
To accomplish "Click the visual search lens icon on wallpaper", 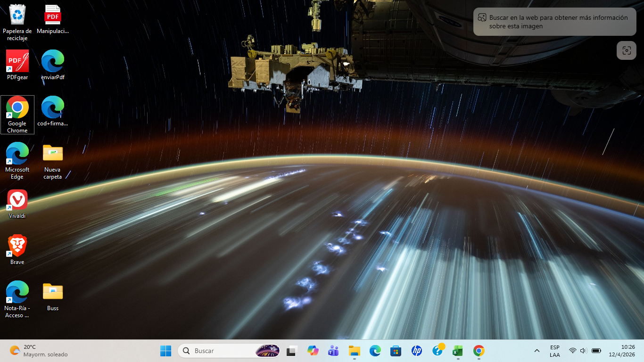I will [x=627, y=50].
